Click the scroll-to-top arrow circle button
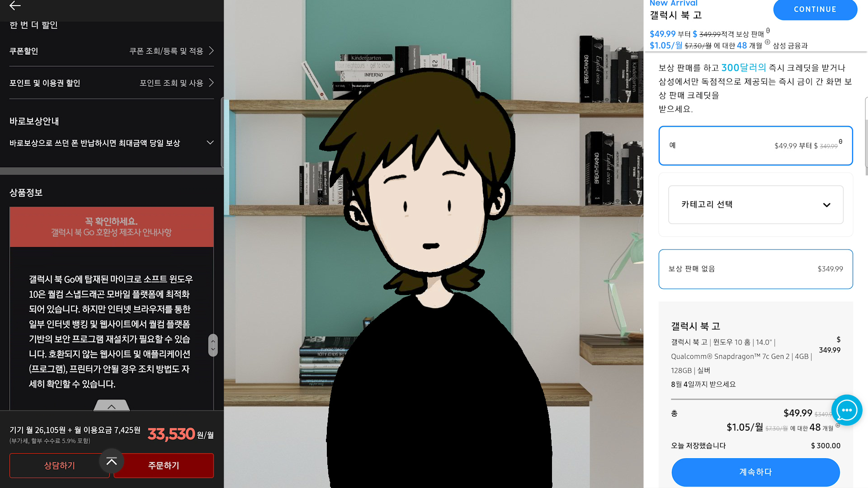The width and height of the screenshot is (868, 488). pos(112,461)
